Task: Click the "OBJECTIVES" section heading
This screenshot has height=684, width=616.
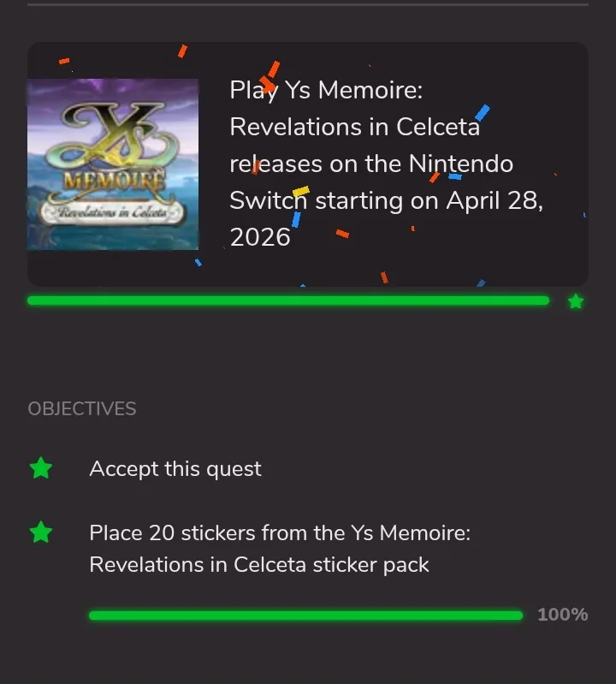Action: (82, 408)
